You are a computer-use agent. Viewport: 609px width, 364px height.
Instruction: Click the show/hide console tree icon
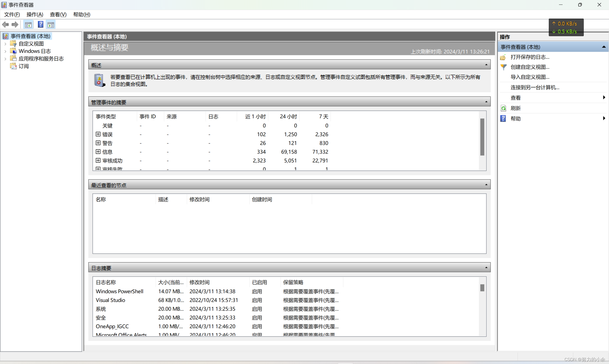tap(28, 25)
